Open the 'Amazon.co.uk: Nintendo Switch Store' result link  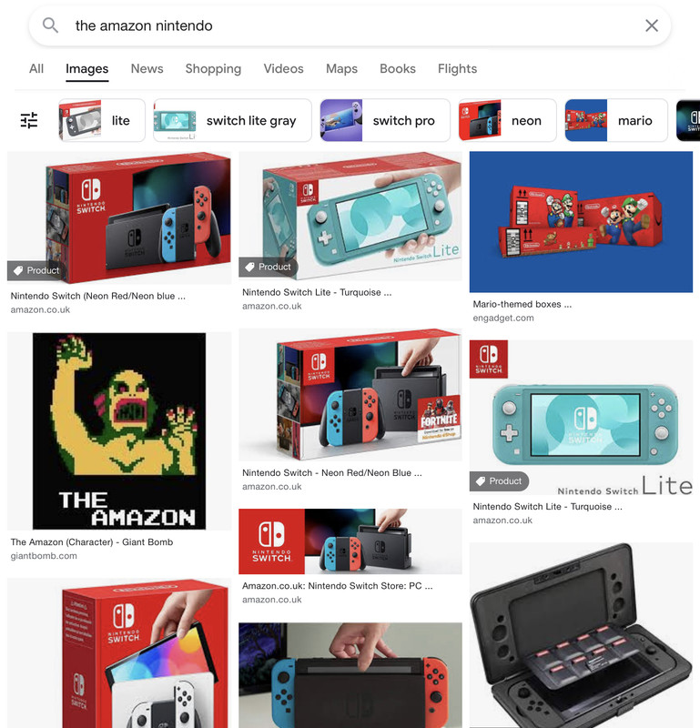click(x=337, y=586)
